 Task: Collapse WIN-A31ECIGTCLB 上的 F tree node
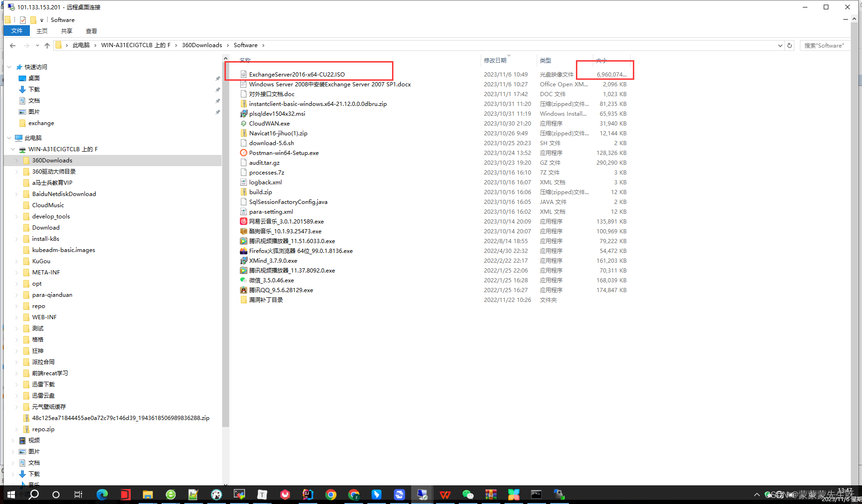coord(13,149)
